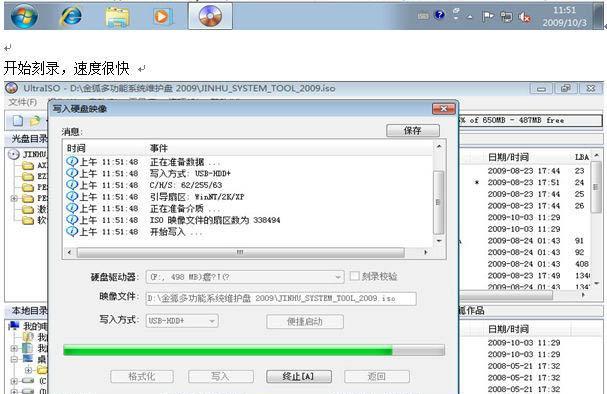Click the 格式化 button
The image size is (607, 394).
[x=142, y=376]
